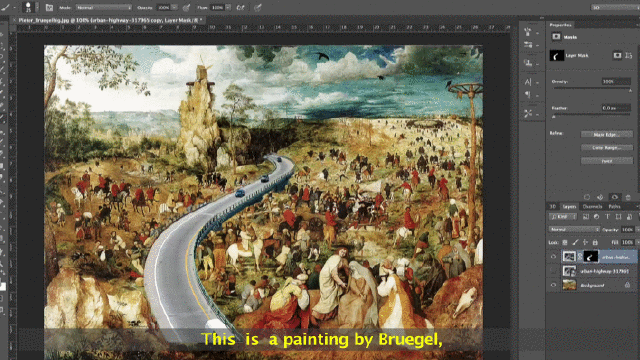The width and height of the screenshot is (640, 360).
Task: Open the workspace switcher dropdown labeled 3D
Action: point(616,7)
